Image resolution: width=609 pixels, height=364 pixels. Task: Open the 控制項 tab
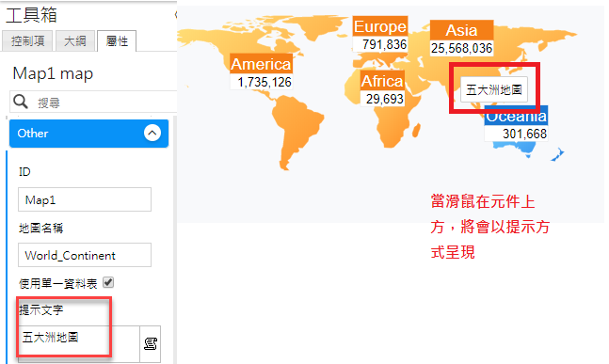(27, 40)
